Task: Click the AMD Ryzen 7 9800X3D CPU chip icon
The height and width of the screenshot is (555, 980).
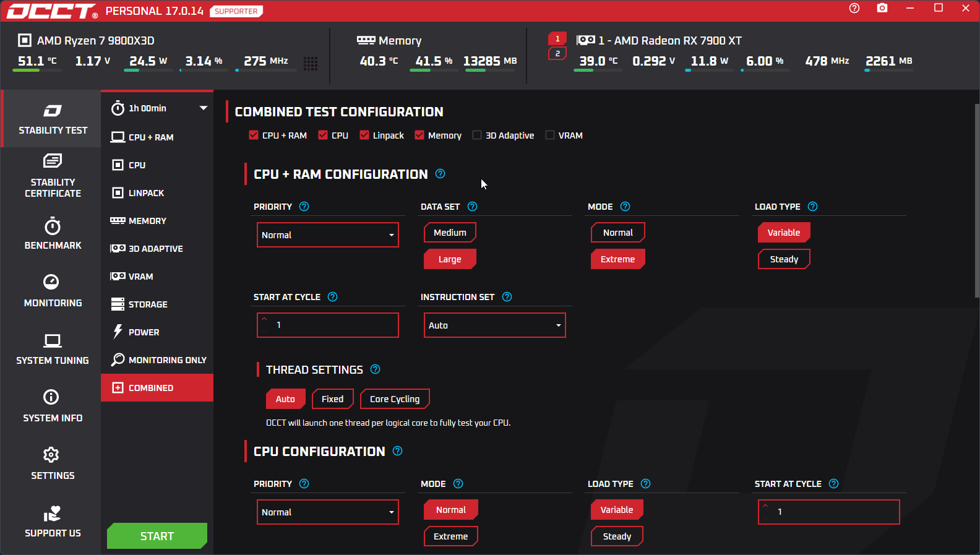Action: point(25,40)
